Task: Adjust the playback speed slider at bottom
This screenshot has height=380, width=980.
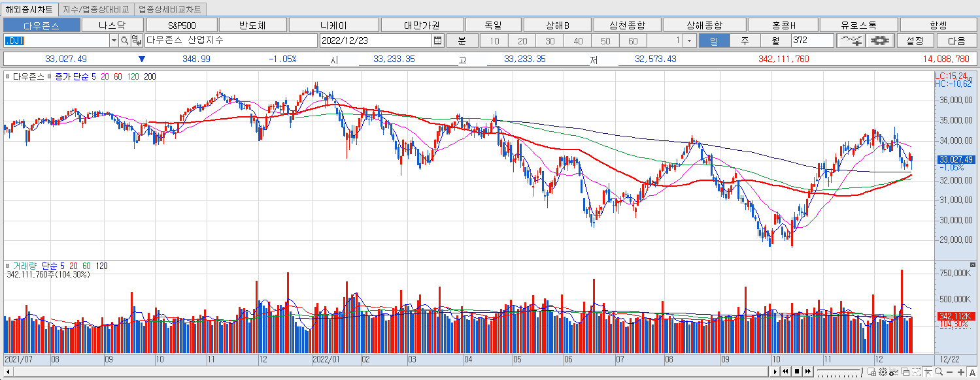Action: pyautogui.click(x=839, y=372)
